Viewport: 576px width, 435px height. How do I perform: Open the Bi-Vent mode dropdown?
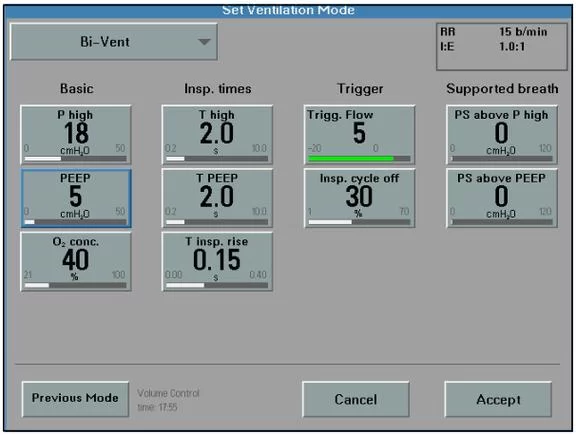coord(114,42)
